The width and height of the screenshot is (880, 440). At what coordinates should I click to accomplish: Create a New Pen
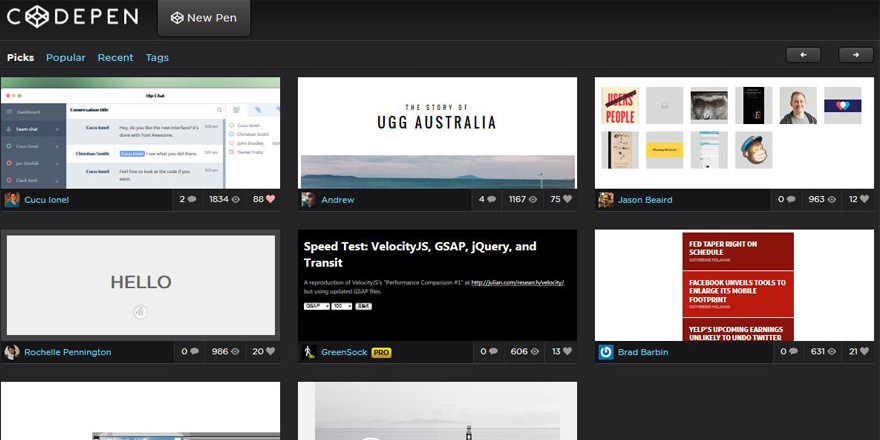coord(204,18)
